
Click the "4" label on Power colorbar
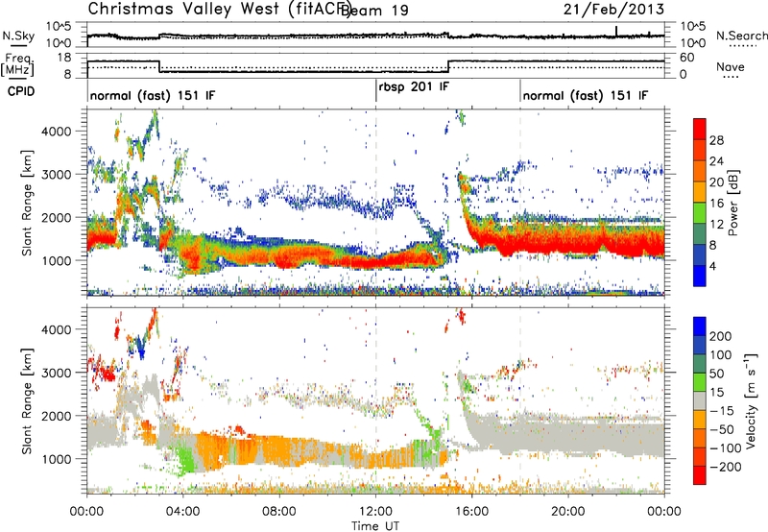713,266
